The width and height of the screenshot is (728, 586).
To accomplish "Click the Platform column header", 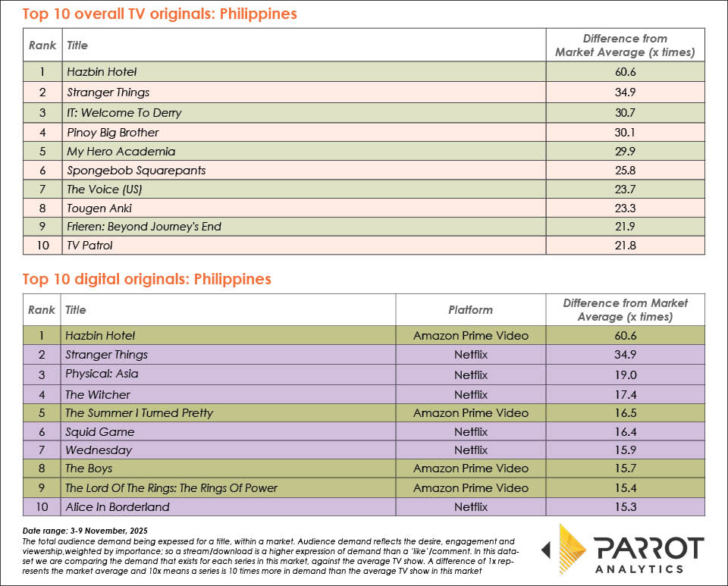I will (x=470, y=309).
